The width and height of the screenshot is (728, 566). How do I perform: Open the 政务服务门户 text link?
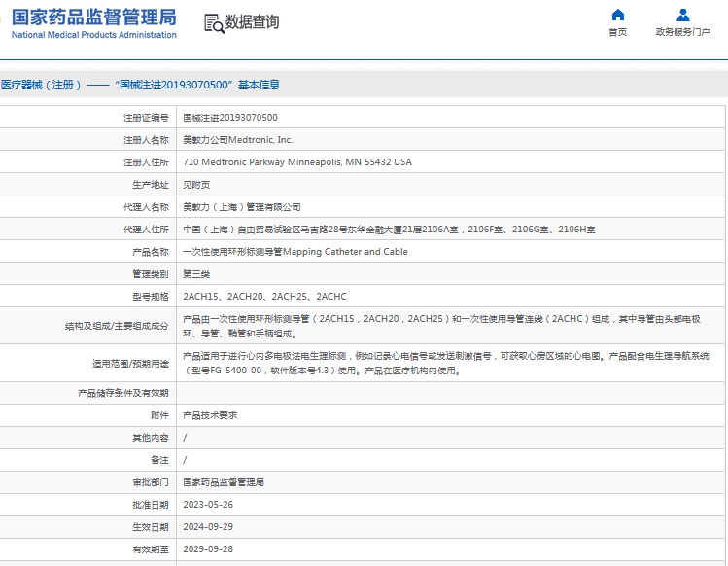[x=682, y=32]
